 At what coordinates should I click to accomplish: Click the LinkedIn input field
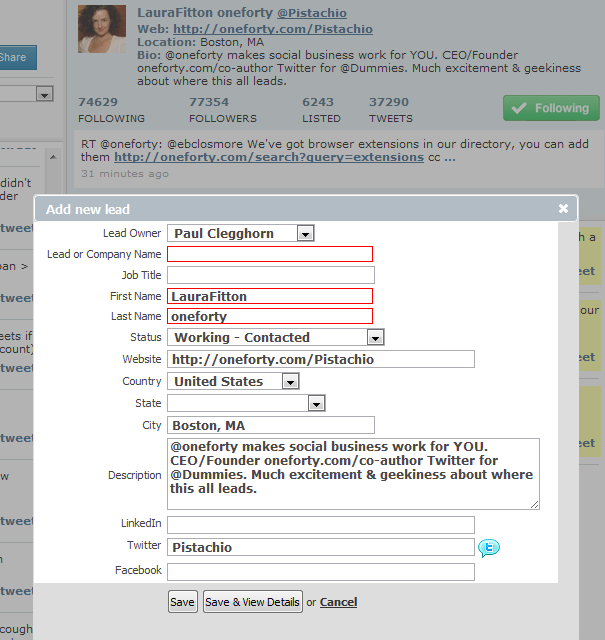321,525
